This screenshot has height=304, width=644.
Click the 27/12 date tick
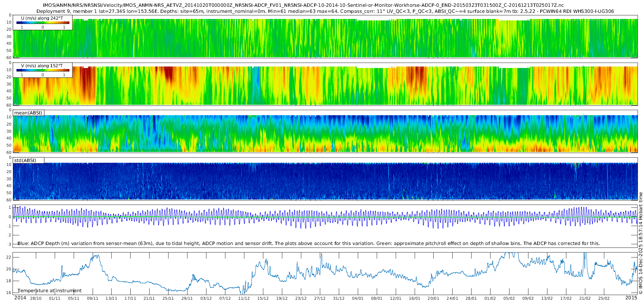(320, 298)
